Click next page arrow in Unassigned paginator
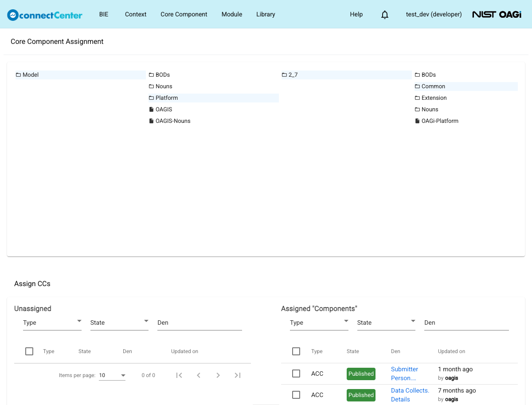 [x=218, y=375]
